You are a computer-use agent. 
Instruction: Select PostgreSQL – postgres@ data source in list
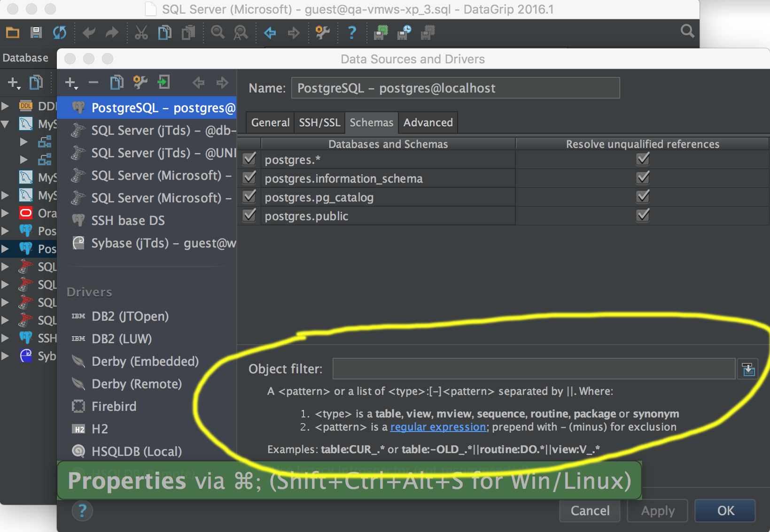click(x=147, y=108)
